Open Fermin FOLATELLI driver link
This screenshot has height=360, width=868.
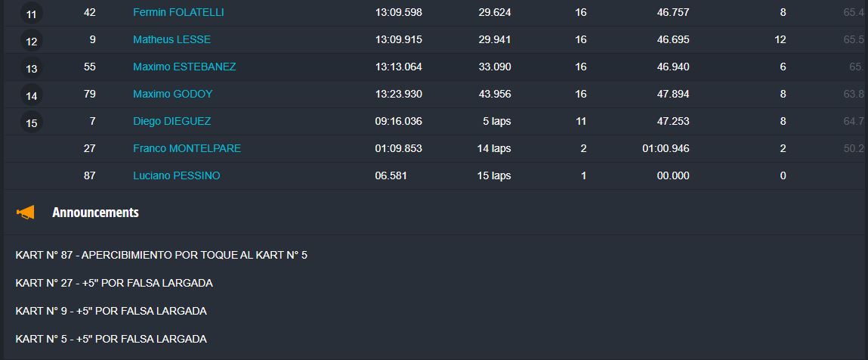tap(178, 12)
